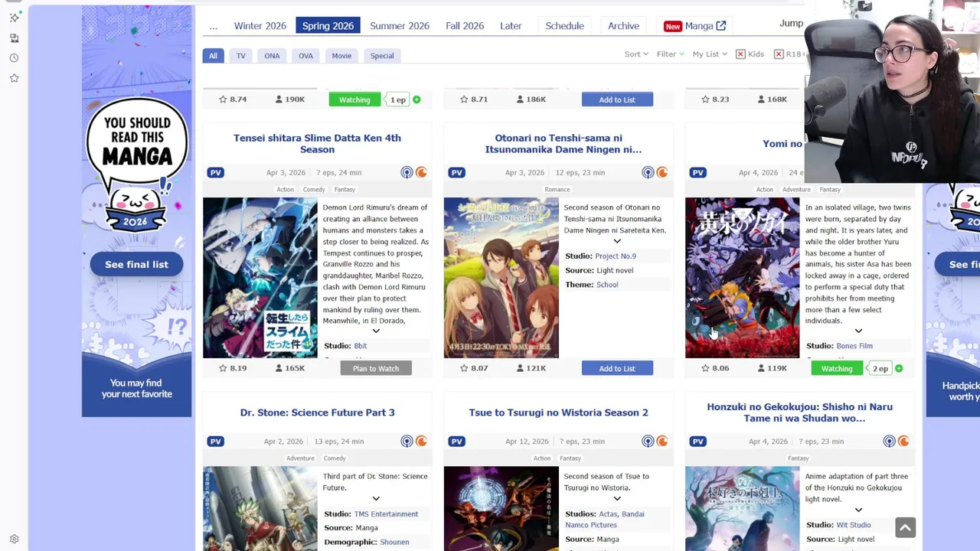The height and width of the screenshot is (551, 980).
Task: Open Crunchyroll icon on Dr. Stone card
Action: 421,442
